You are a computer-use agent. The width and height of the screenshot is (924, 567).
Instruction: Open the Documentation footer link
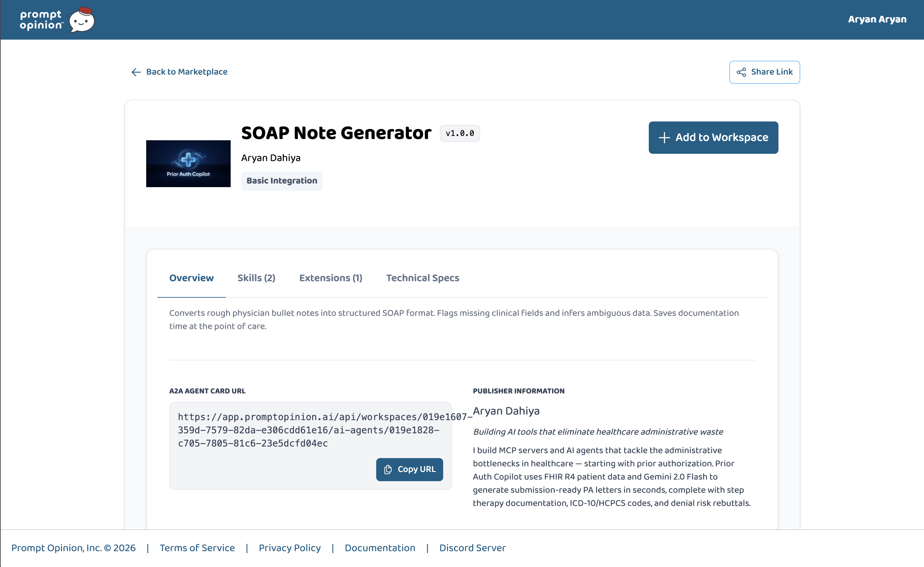pos(380,548)
